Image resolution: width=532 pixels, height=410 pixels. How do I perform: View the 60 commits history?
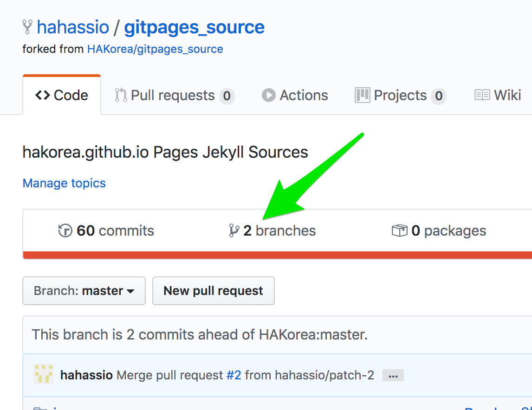tap(106, 231)
